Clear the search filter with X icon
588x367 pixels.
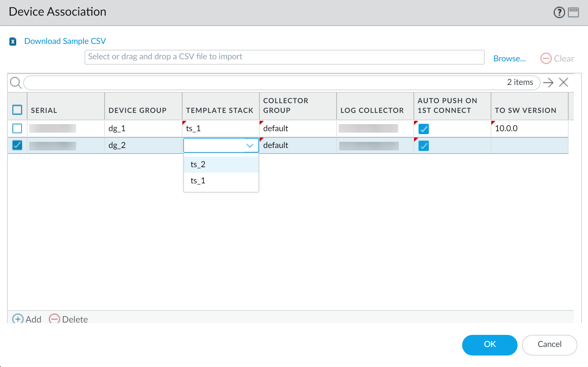coord(563,83)
